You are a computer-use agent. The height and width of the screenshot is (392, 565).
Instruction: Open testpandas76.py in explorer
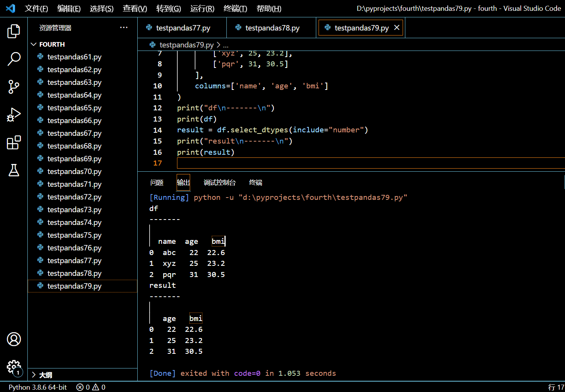pyautogui.click(x=83, y=248)
